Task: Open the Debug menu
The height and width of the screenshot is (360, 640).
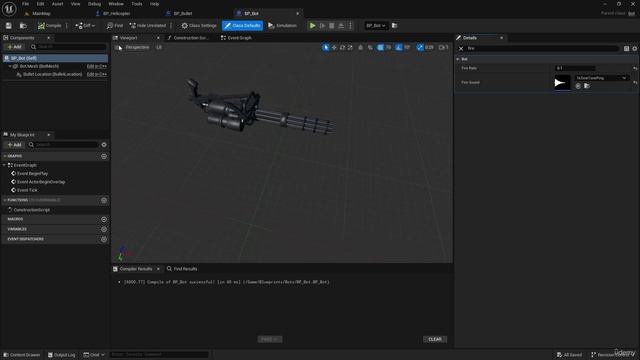Action: coord(94,4)
